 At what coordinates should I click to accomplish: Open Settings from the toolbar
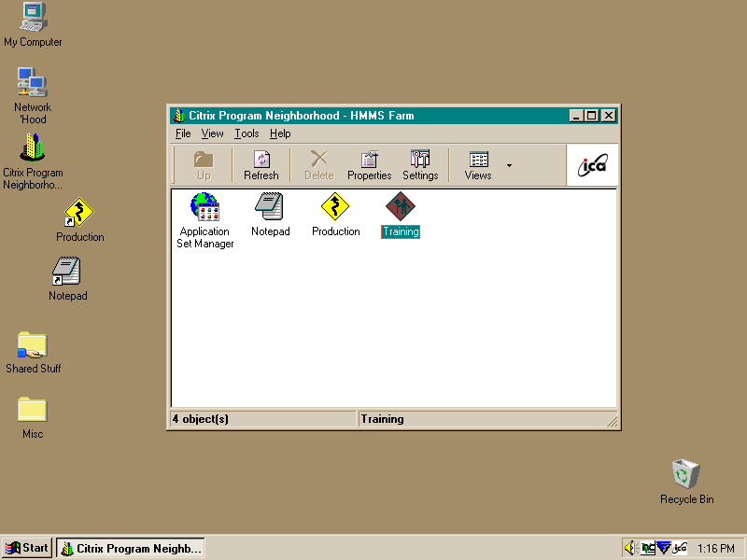420,165
